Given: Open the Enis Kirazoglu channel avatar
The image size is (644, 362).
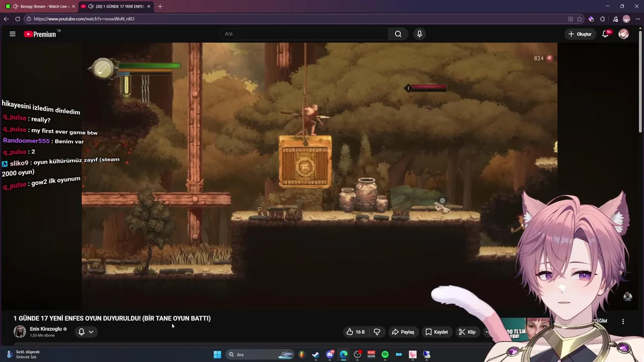Looking at the screenshot, I should coord(20,332).
